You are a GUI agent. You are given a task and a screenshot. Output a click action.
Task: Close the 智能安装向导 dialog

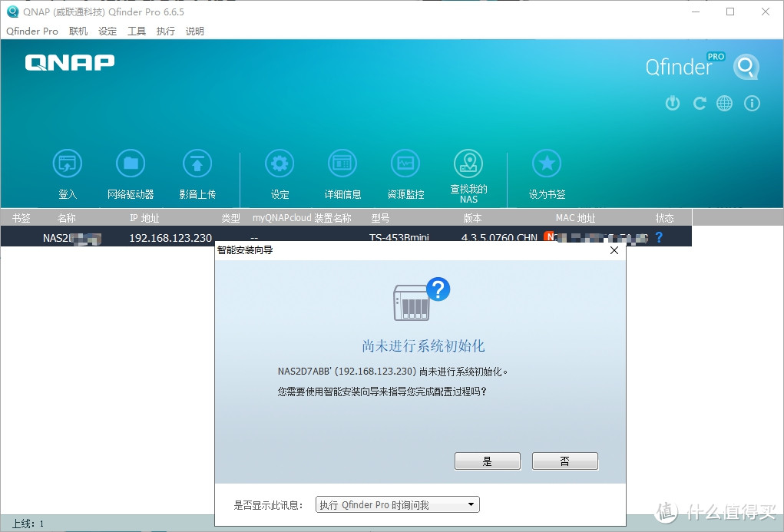(x=614, y=250)
